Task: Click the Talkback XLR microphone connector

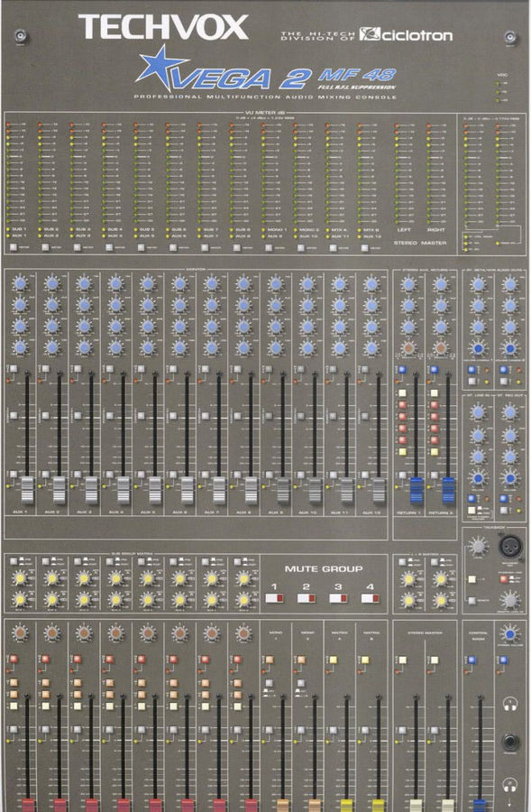Action: pos(510,546)
